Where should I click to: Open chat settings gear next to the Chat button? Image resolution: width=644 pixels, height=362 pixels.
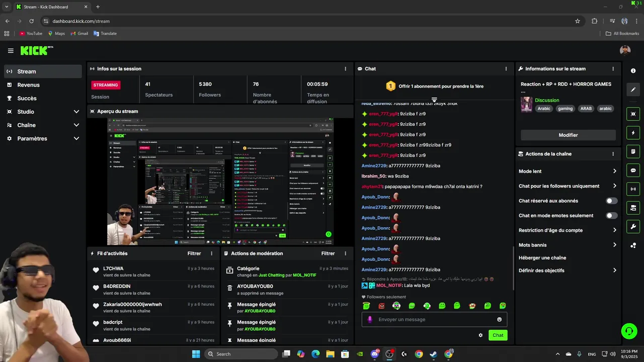tap(480, 335)
